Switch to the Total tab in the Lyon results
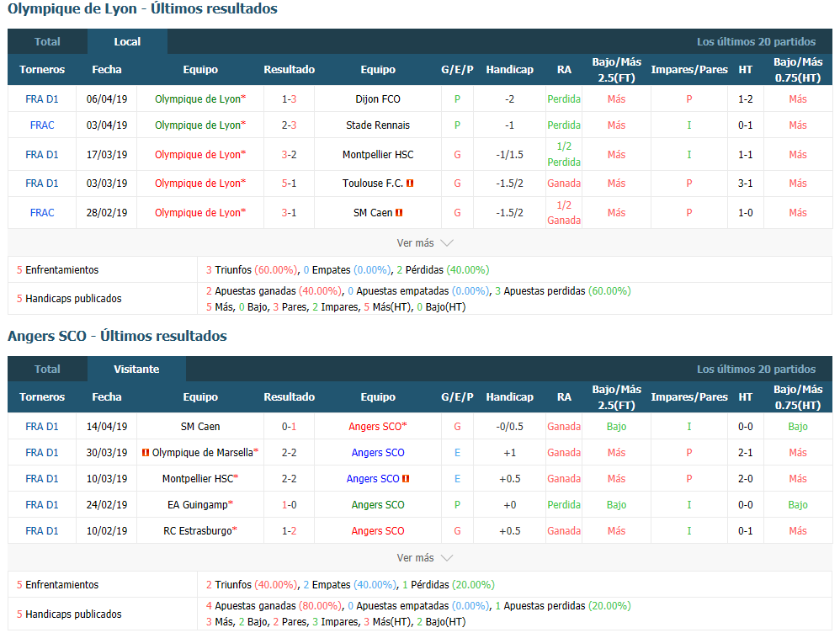Screen dimensions: 840x633 pos(47,42)
